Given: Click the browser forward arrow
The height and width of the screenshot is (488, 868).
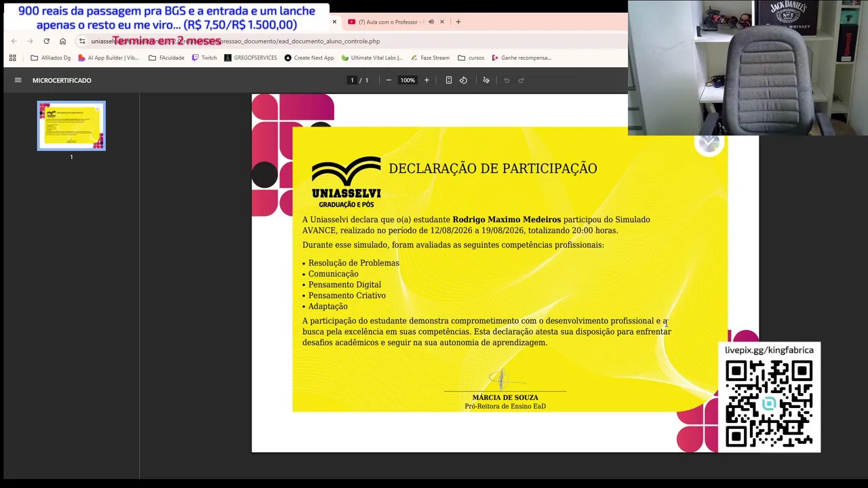Looking at the screenshot, I should tap(30, 41).
